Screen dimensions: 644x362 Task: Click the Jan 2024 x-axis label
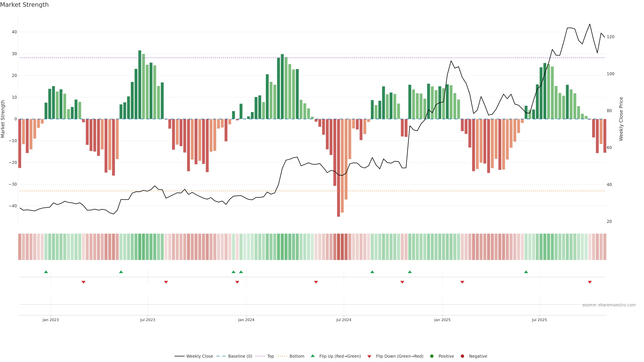[246, 320]
